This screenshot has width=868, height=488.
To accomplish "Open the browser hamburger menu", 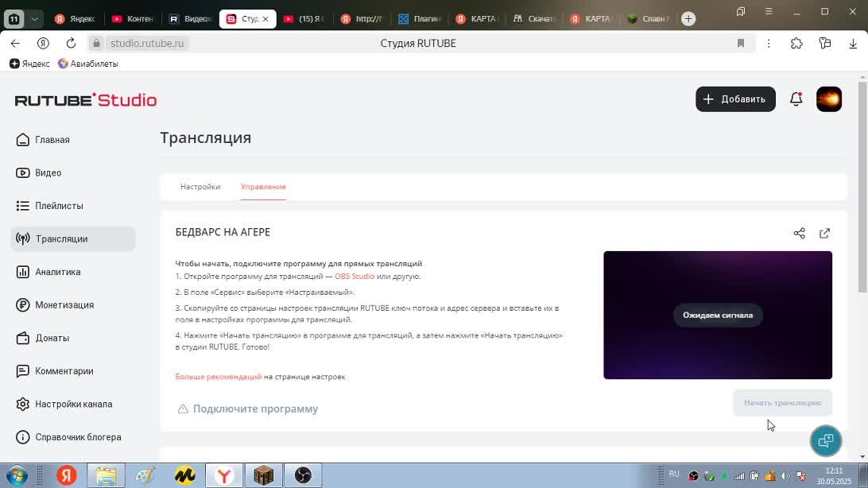I will 769,12.
